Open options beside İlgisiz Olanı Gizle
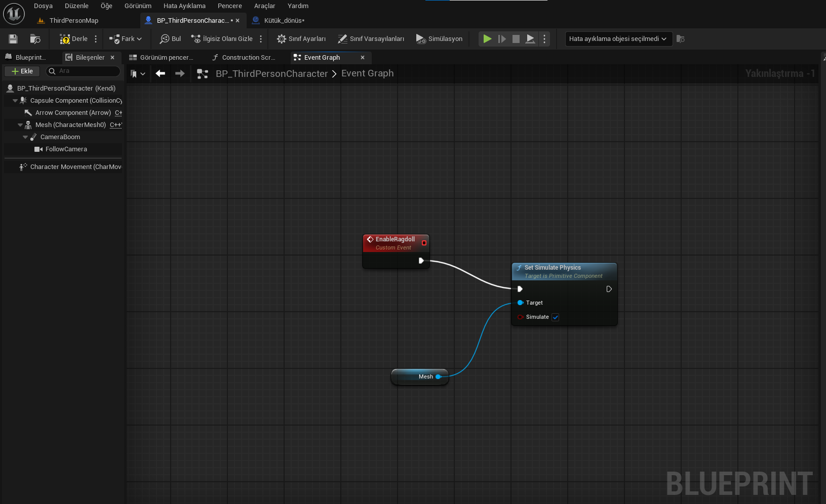The image size is (826, 504). click(x=261, y=39)
